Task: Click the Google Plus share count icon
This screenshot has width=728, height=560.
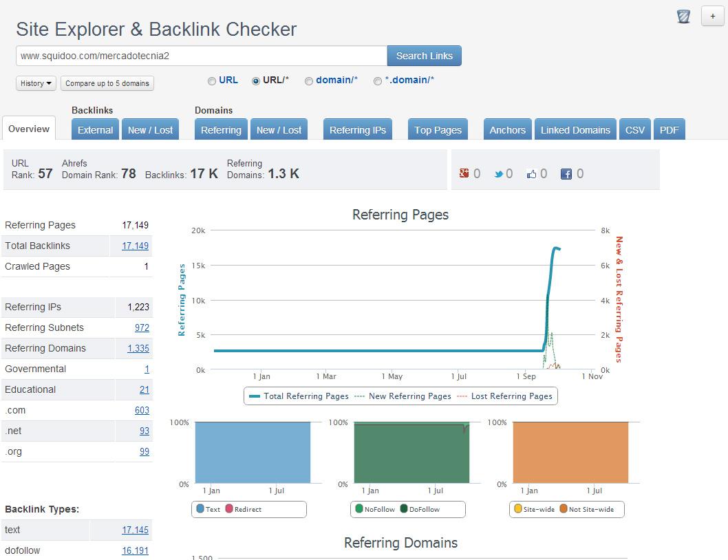Action: pyautogui.click(x=464, y=174)
